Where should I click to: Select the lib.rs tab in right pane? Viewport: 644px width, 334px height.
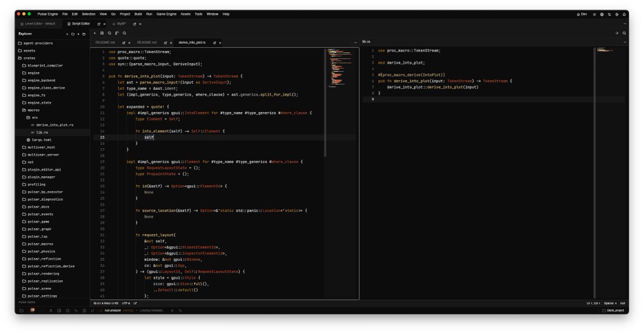click(367, 41)
